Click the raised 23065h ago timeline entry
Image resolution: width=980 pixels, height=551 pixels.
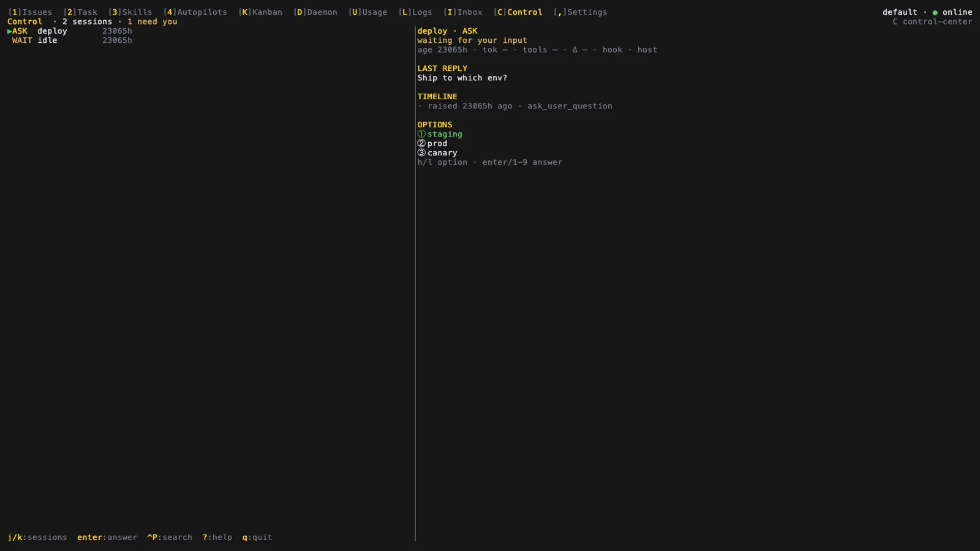pos(514,106)
